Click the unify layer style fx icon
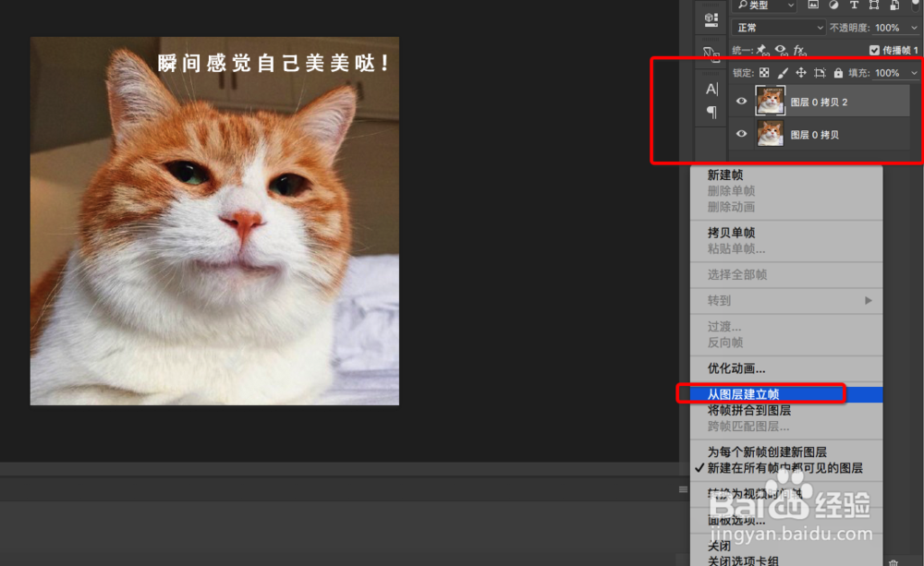This screenshot has height=566, width=924. [x=799, y=51]
